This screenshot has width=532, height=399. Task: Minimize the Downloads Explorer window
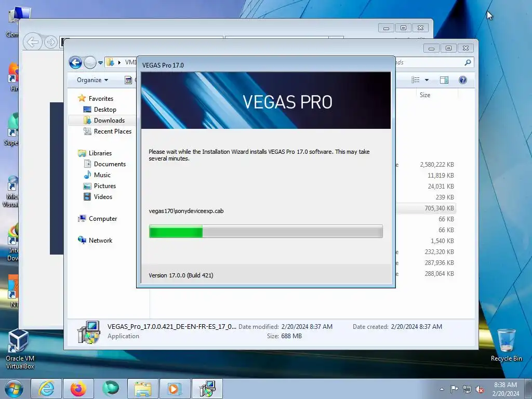(x=432, y=48)
